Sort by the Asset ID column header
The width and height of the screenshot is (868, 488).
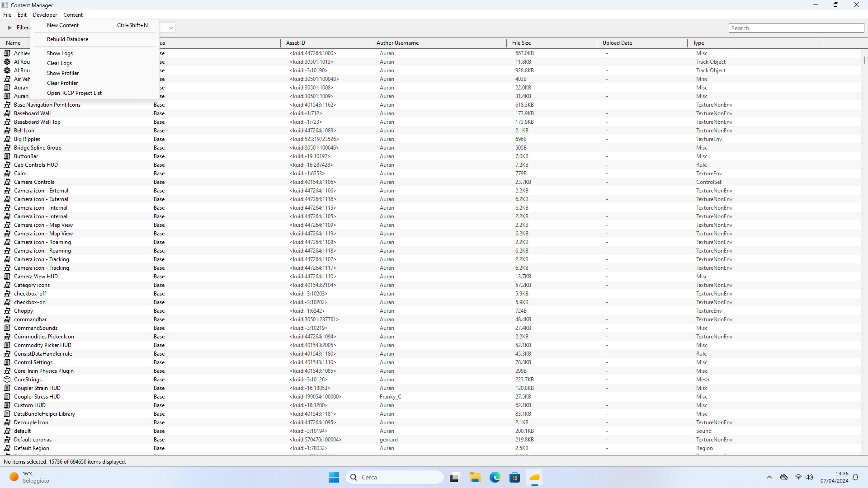pos(325,43)
